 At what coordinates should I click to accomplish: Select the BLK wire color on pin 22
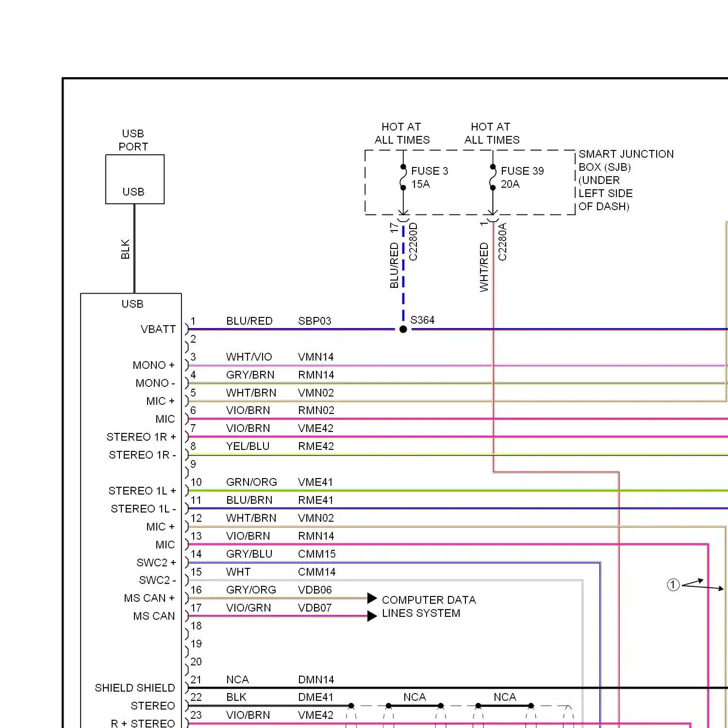[x=236, y=697]
